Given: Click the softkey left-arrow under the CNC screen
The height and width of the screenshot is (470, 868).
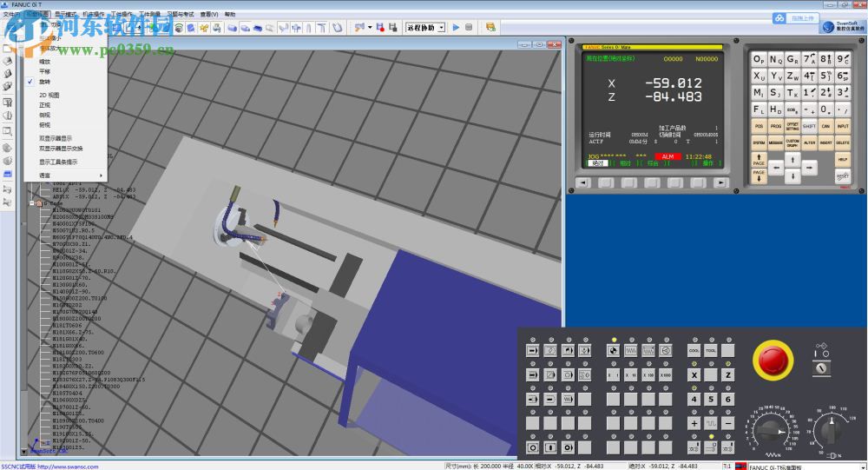Looking at the screenshot, I should [583, 182].
